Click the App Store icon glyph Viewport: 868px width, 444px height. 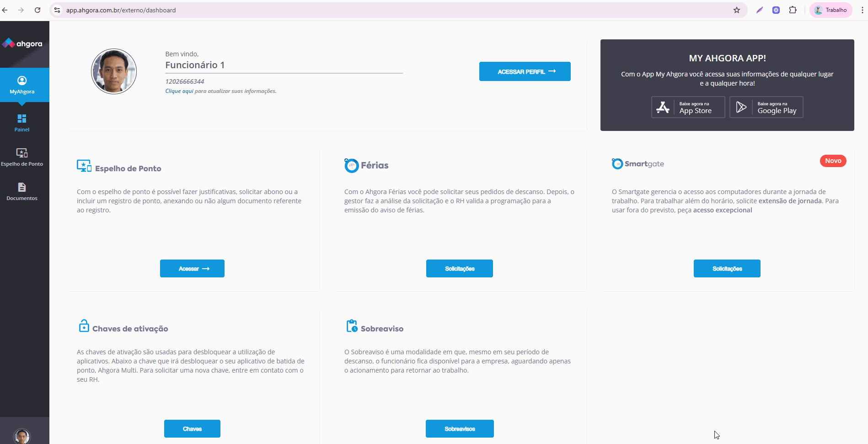pos(663,107)
